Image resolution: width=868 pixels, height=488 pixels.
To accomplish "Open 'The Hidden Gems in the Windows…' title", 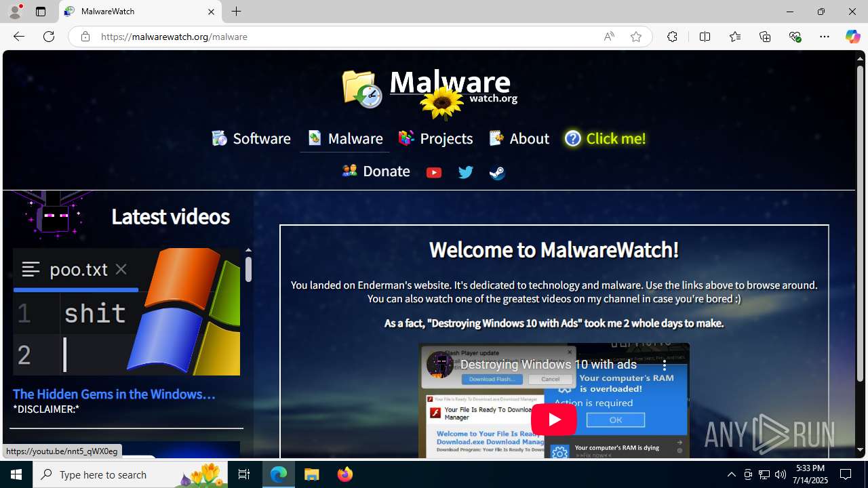I will tap(114, 394).
